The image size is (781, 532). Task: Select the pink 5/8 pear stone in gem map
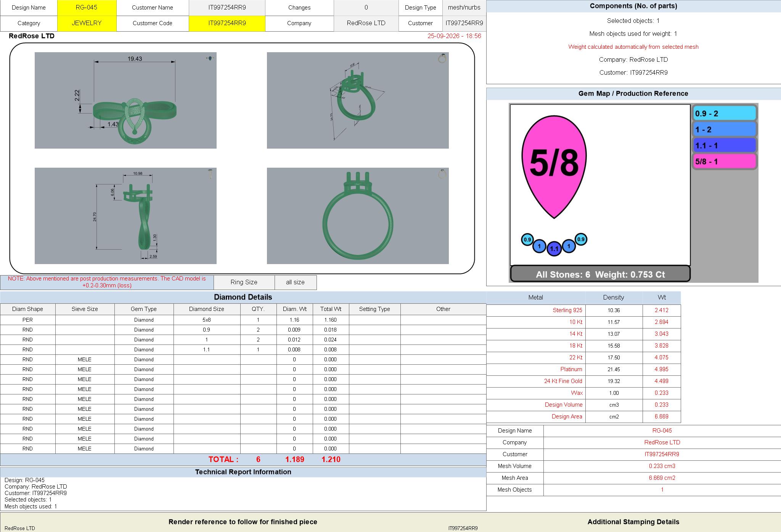pos(554,167)
